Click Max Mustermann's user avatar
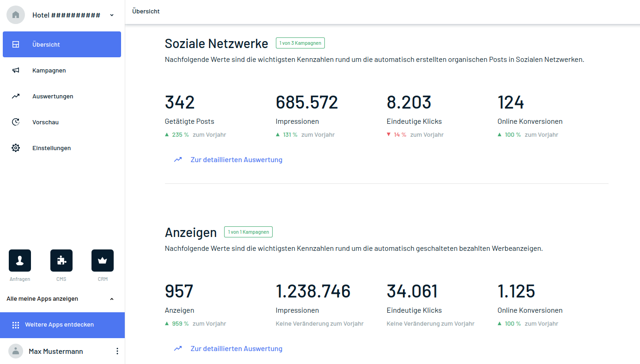 click(16, 352)
